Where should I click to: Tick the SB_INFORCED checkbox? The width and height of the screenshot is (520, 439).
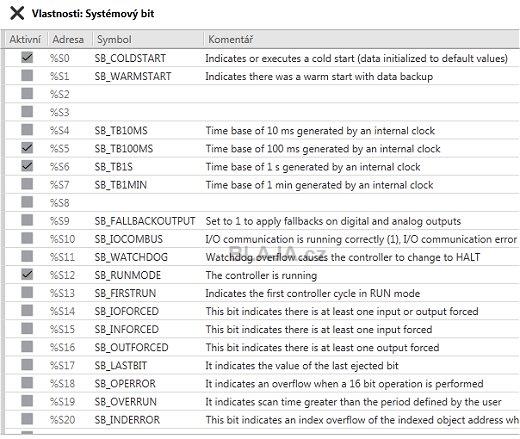27,328
